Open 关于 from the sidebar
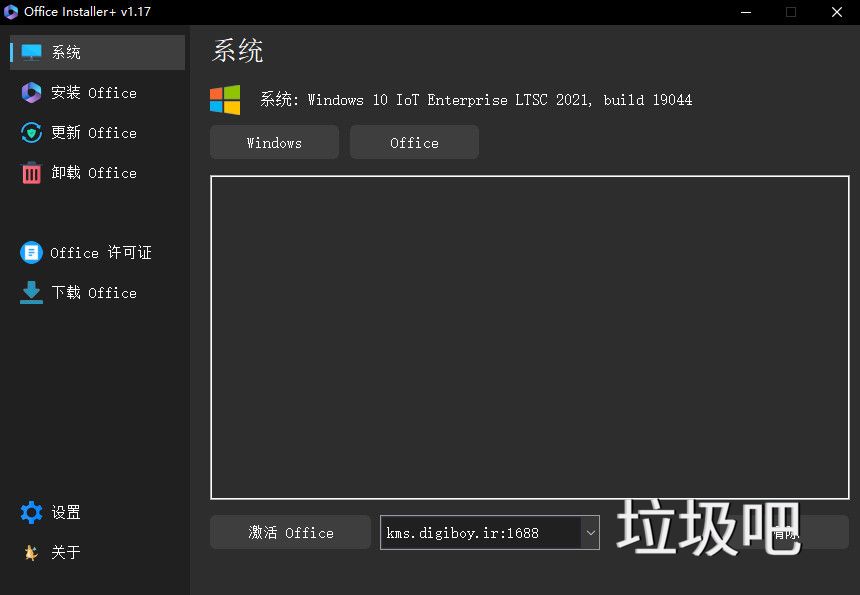 62,552
